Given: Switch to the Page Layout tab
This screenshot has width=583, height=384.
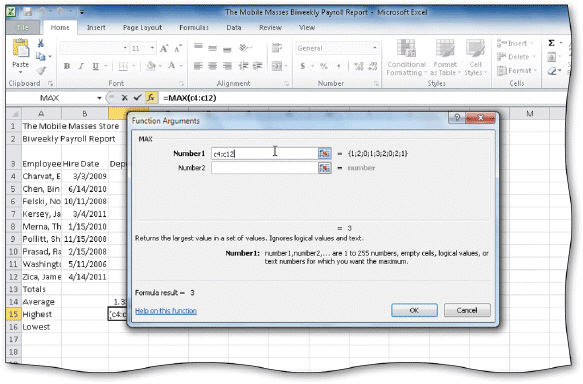Looking at the screenshot, I should click(x=142, y=28).
